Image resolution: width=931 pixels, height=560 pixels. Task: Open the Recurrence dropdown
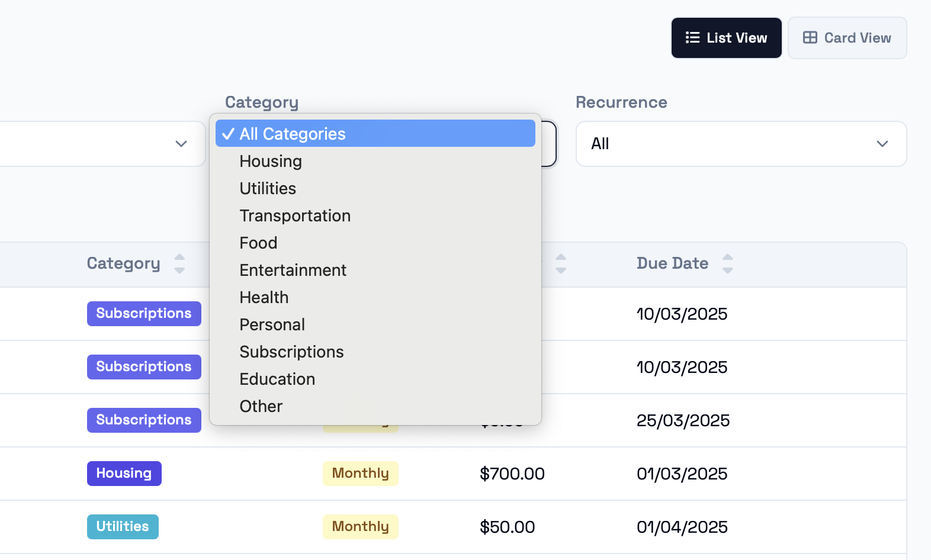(741, 144)
